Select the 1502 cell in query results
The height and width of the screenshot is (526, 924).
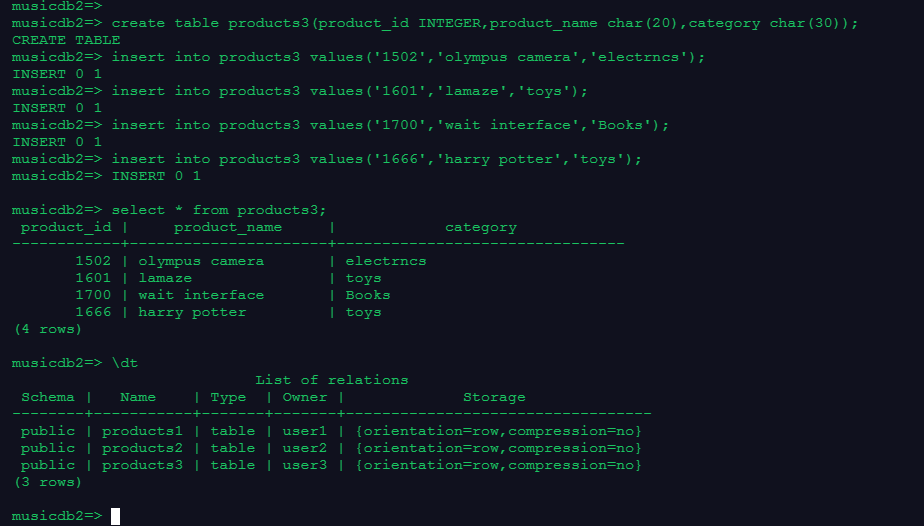pos(93,261)
